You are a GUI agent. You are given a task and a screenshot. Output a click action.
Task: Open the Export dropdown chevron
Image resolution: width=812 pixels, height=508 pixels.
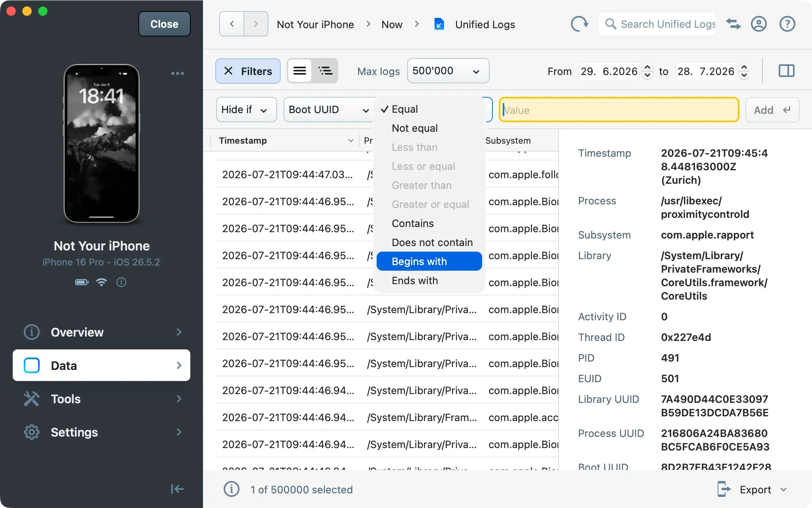click(783, 490)
